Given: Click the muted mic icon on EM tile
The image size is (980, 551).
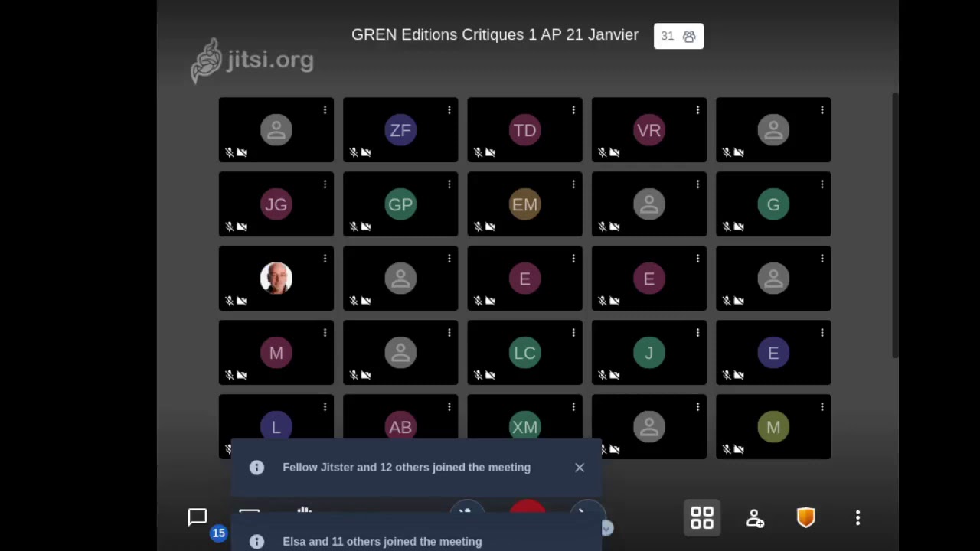Looking at the screenshot, I should (x=478, y=227).
